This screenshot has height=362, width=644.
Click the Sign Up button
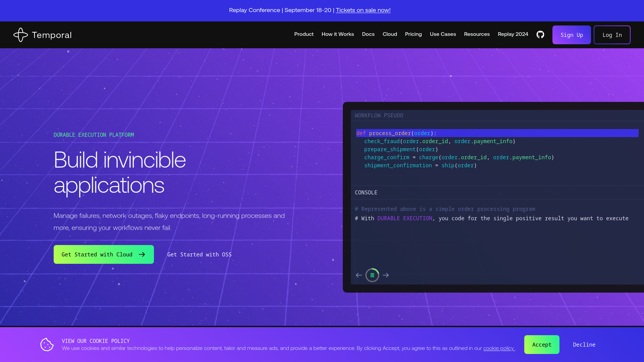(x=572, y=35)
